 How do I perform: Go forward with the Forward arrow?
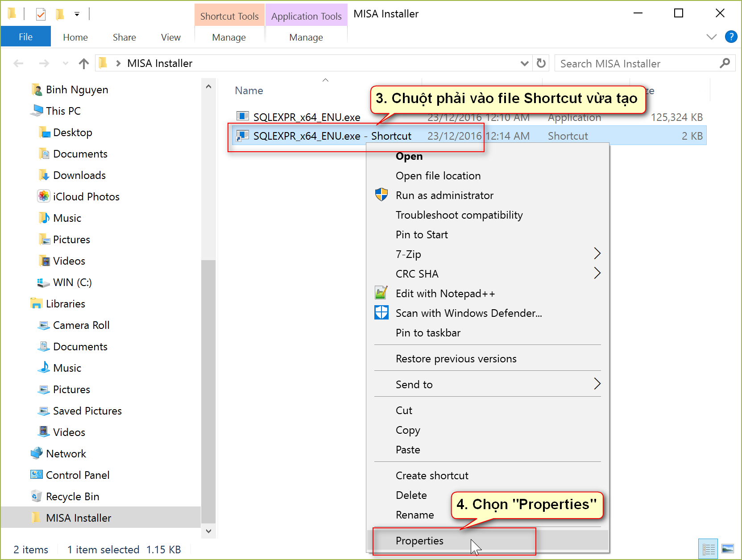click(x=44, y=63)
